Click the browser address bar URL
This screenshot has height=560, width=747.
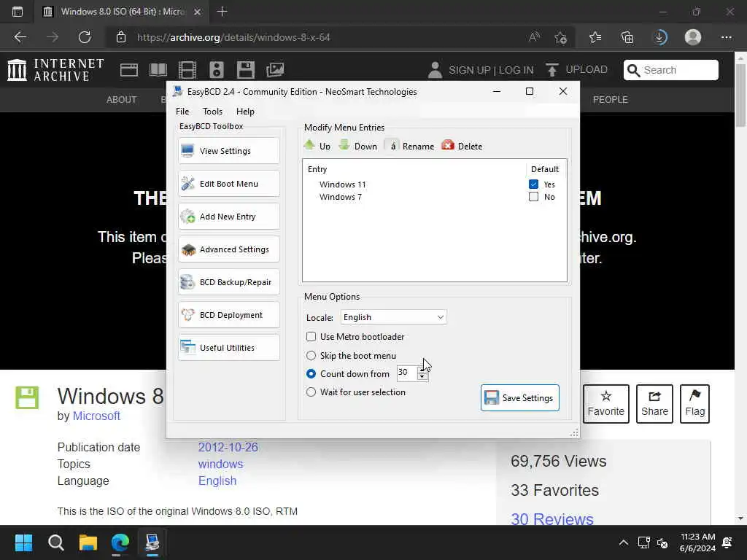coord(233,37)
